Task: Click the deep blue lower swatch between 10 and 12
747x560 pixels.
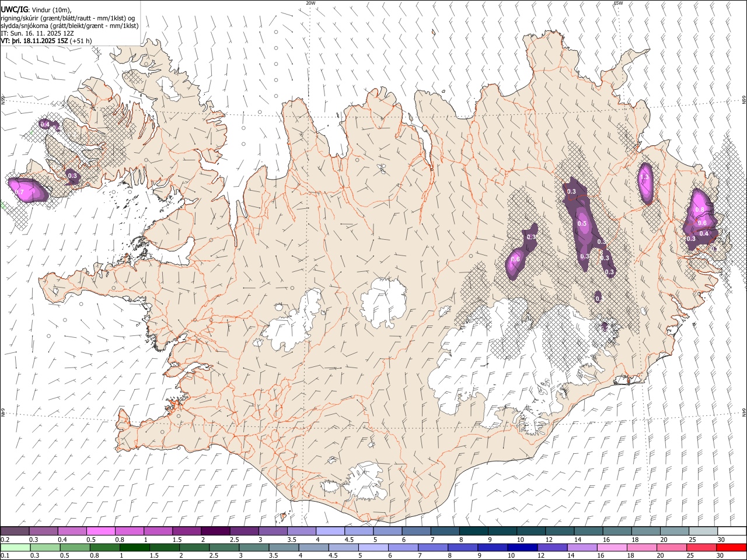Action: (522, 547)
